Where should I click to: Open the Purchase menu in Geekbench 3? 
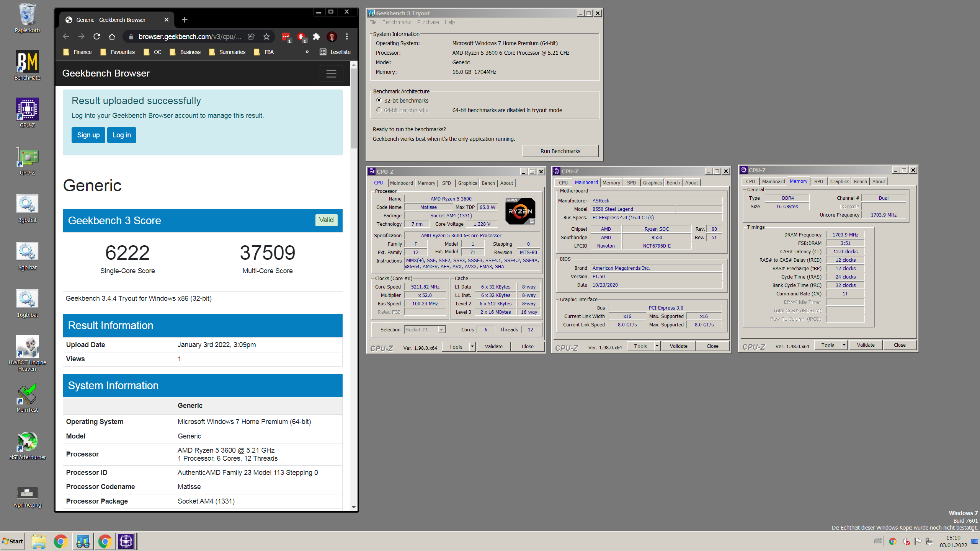(x=428, y=22)
